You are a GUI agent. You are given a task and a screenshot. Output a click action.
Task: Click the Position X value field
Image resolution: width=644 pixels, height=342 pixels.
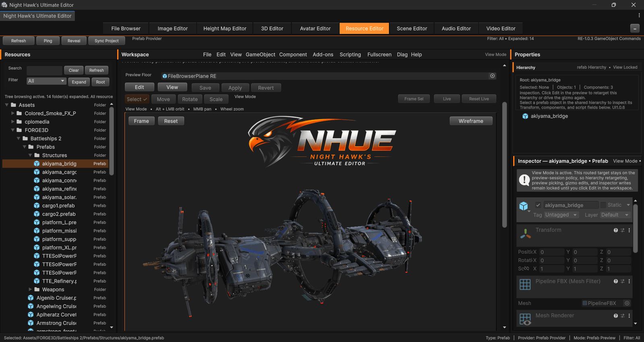(x=552, y=252)
